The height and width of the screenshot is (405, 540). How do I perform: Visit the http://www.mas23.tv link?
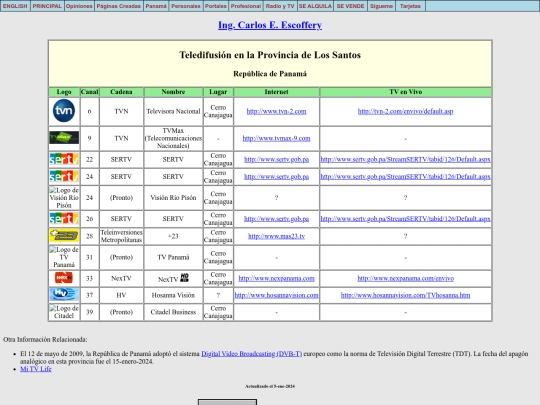coord(276,236)
